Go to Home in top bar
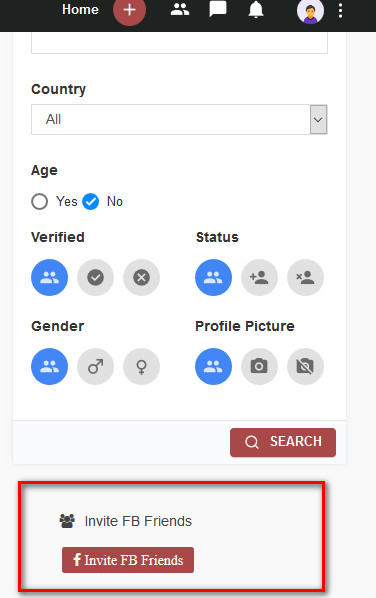This screenshot has width=376, height=598. coord(80,10)
